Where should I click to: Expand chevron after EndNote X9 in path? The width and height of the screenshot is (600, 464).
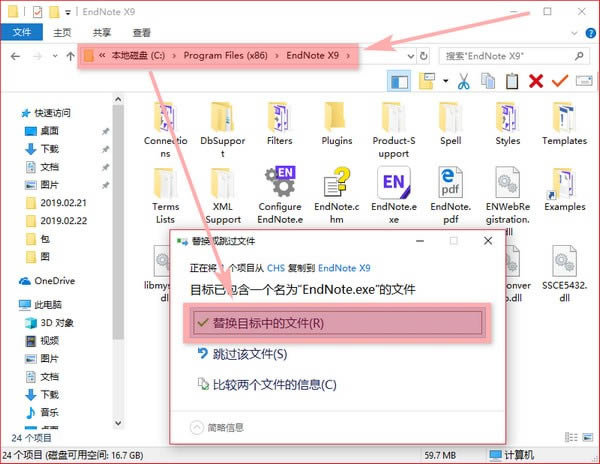tap(348, 56)
